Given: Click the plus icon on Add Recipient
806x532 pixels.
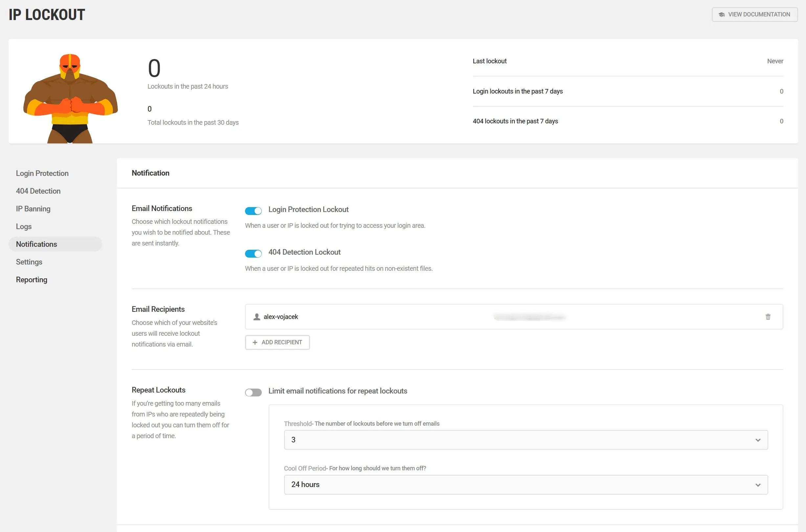Looking at the screenshot, I should [x=255, y=342].
